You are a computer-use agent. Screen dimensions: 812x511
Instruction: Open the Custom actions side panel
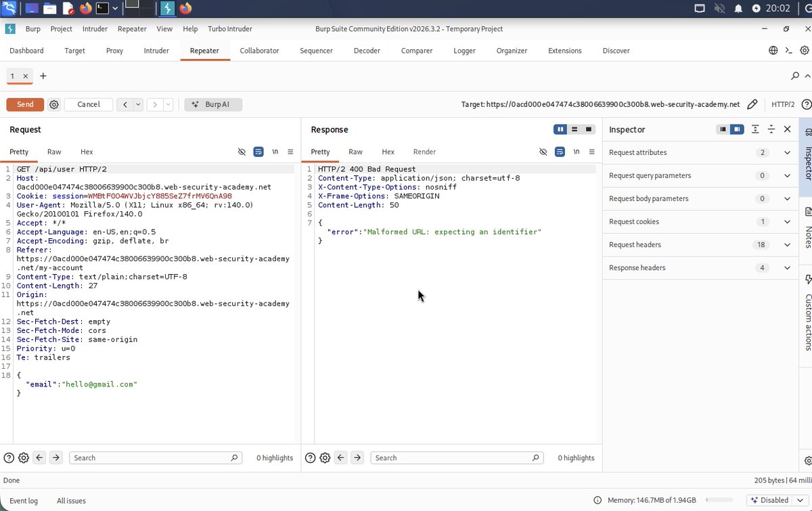[808, 313]
